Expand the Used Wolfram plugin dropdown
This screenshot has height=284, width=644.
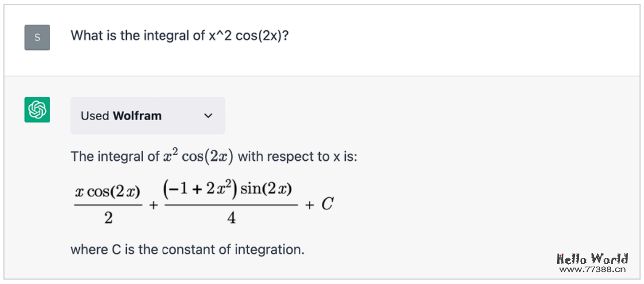pos(147,116)
